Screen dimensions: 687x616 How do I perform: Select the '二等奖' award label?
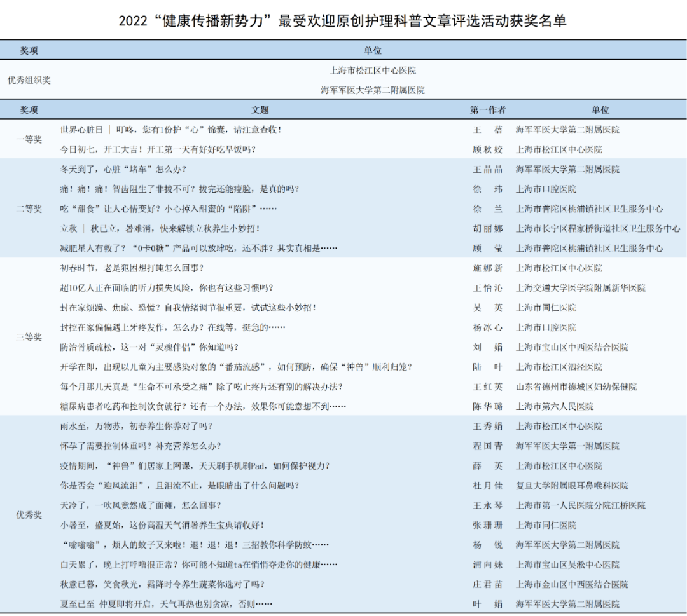tap(29, 209)
